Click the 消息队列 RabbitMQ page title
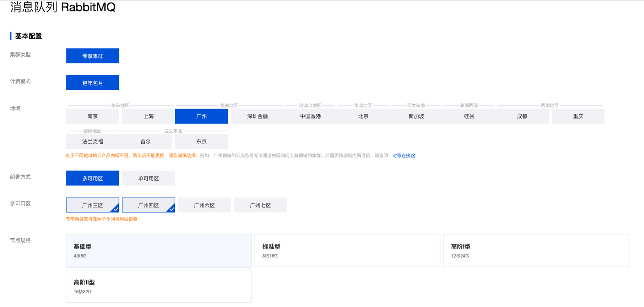644x307 pixels. pyautogui.click(x=63, y=7)
